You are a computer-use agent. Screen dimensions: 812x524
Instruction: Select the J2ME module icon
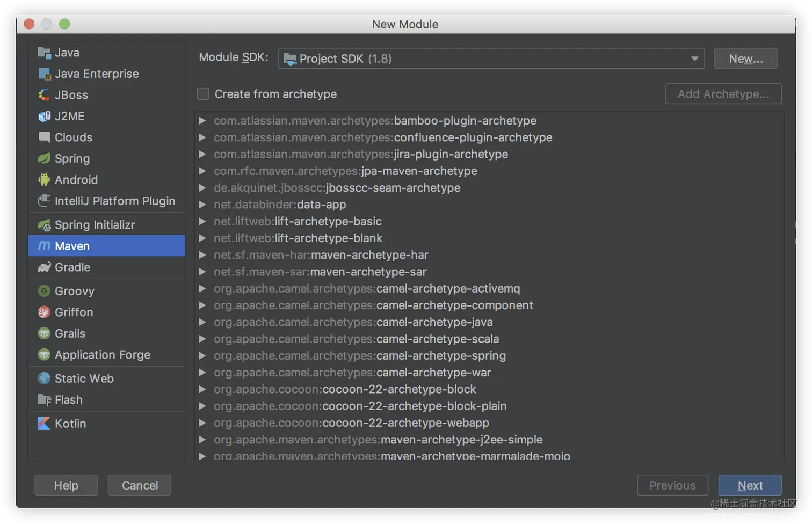pos(44,116)
